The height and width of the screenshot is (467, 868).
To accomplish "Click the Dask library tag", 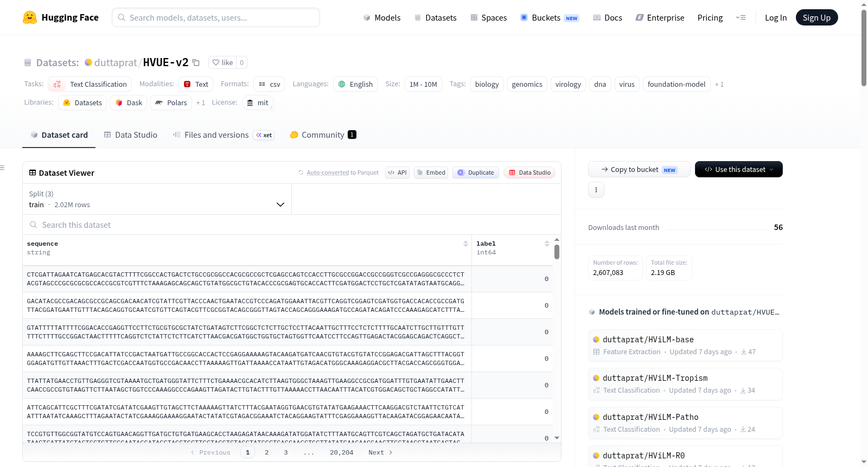I will [x=129, y=103].
